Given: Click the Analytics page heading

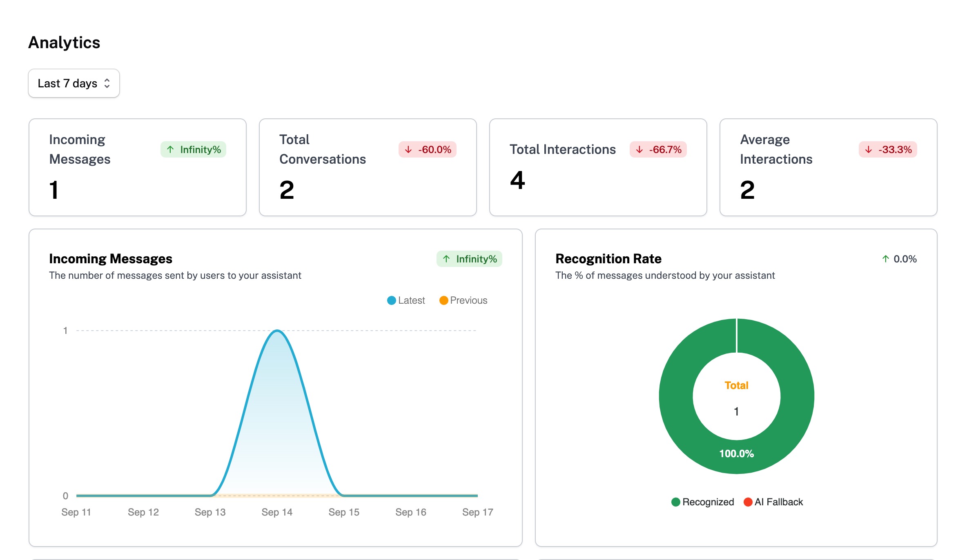Looking at the screenshot, I should 64,42.
